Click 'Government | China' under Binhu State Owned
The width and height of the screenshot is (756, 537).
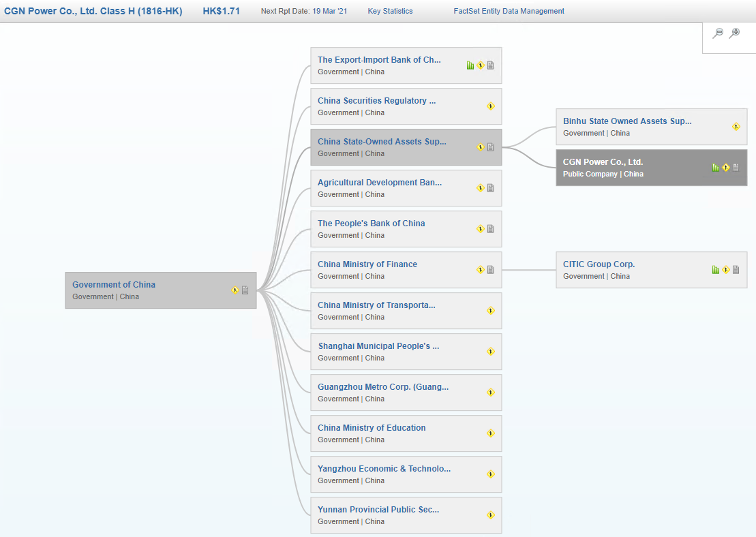coord(596,133)
